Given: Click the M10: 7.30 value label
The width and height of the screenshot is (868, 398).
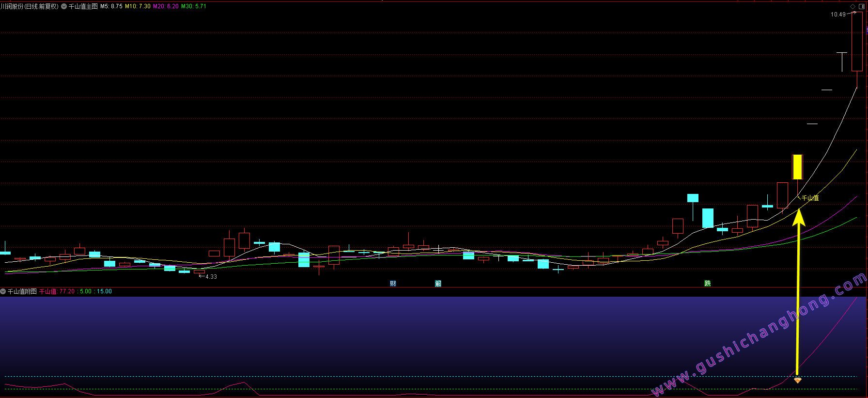Looking at the screenshot, I should [138, 6].
